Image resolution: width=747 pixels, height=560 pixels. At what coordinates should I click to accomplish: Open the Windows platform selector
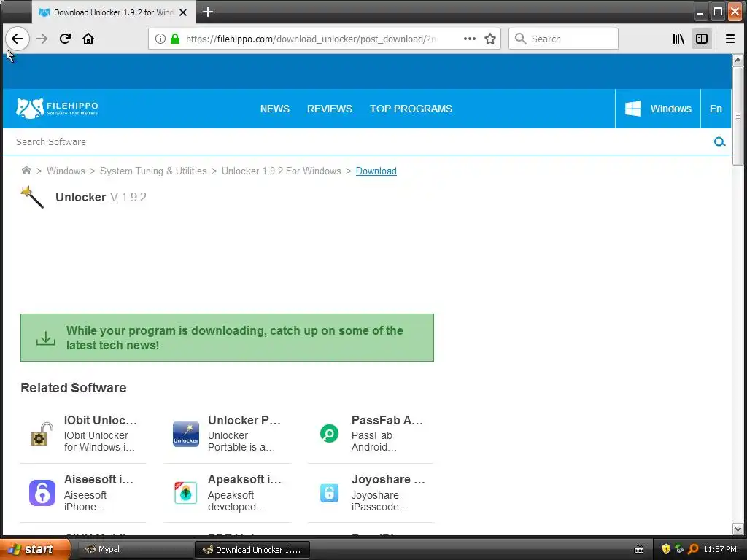[658, 109]
